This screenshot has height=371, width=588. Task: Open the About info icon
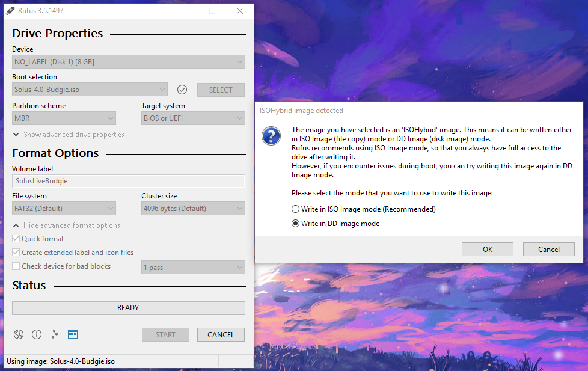click(x=37, y=334)
